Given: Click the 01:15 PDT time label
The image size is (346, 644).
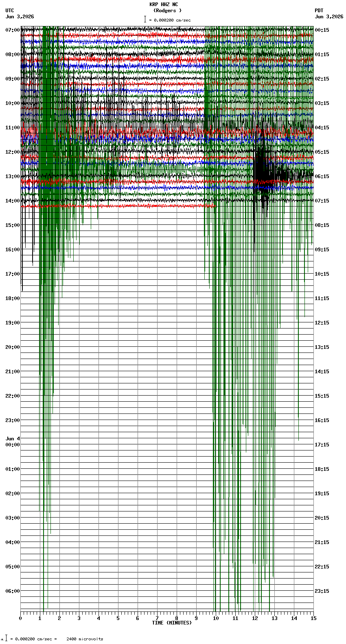Looking at the screenshot, I should (x=322, y=54).
